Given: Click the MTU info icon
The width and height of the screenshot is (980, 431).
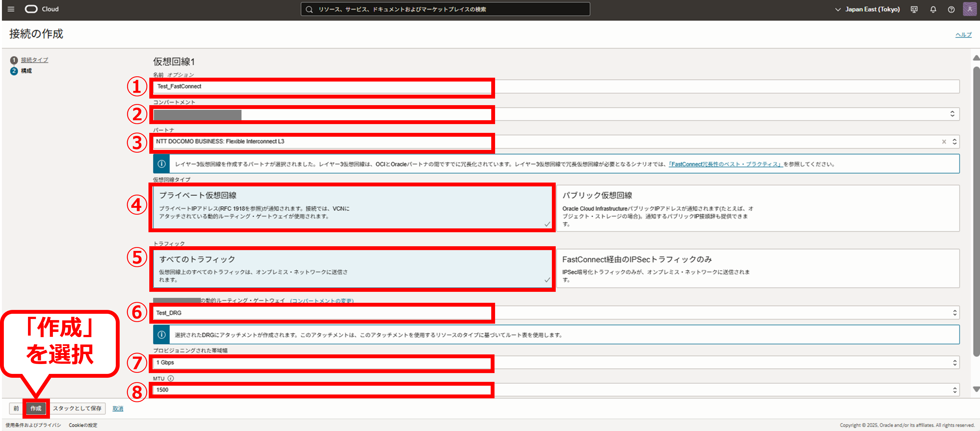Looking at the screenshot, I should point(170,378).
